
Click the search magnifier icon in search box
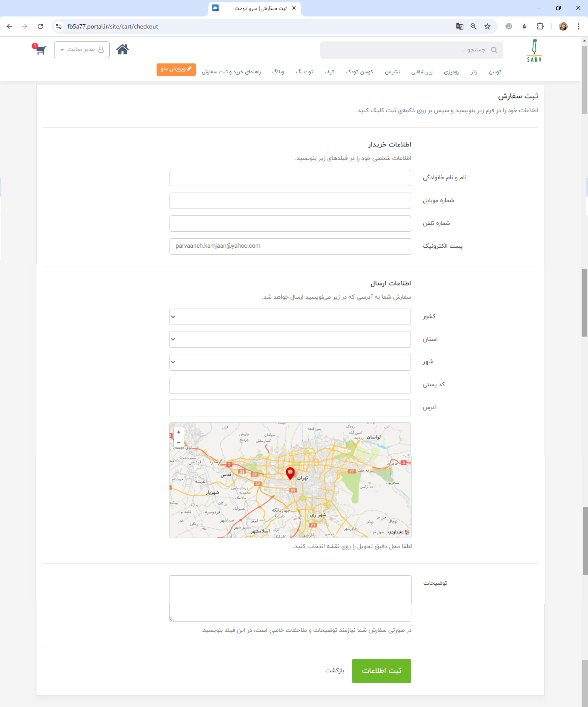coord(494,50)
